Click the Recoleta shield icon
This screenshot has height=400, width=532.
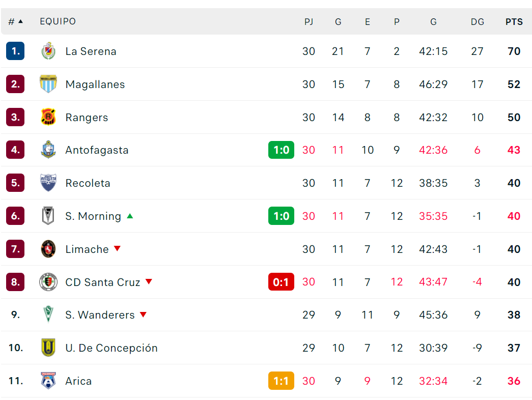tap(48, 183)
